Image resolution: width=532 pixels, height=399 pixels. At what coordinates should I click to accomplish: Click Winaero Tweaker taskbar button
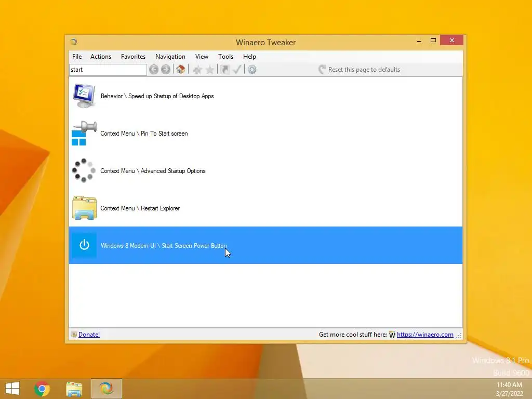click(x=106, y=389)
